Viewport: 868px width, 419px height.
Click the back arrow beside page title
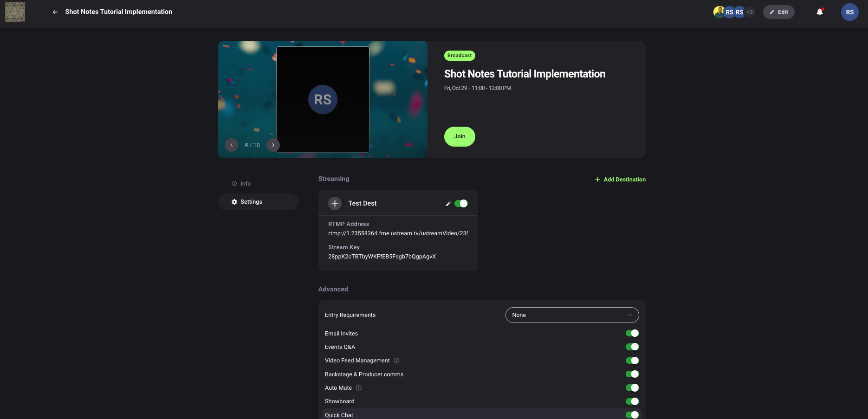tap(55, 12)
